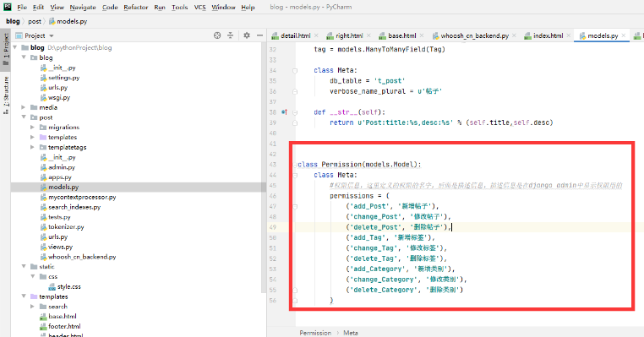644x337 pixels.
Task: Collapse the css folder
Action: tap(32, 276)
